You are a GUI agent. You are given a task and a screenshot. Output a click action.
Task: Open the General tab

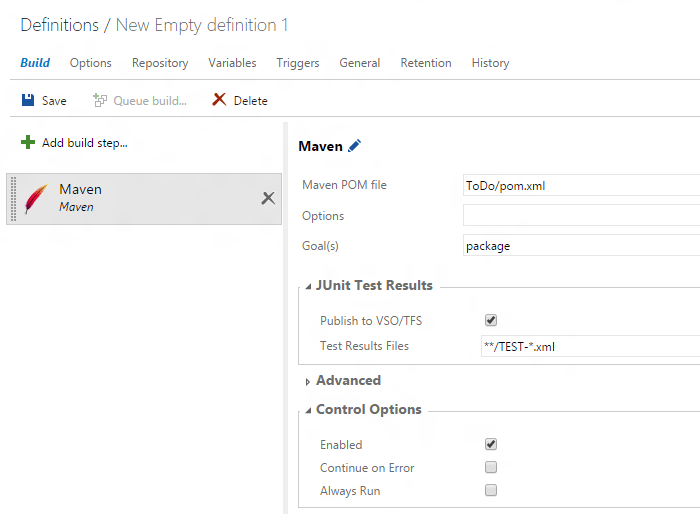(x=360, y=63)
